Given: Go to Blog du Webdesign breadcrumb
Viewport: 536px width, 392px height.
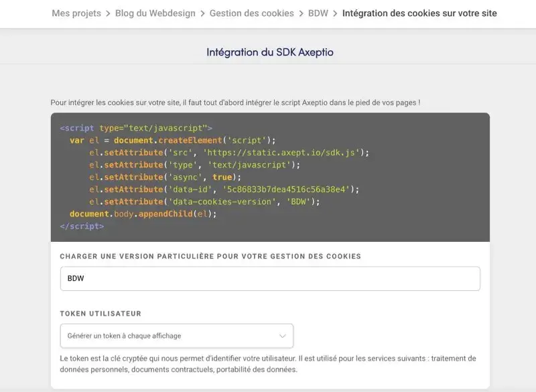Looking at the screenshot, I should (155, 13).
